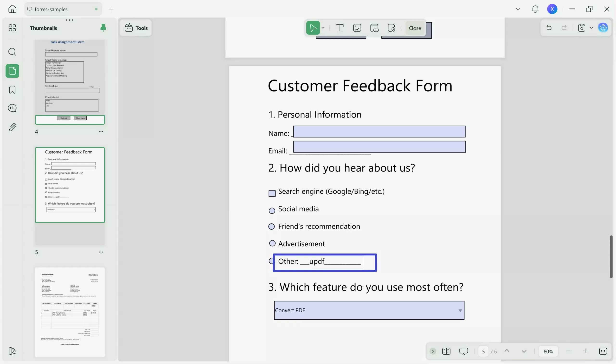Select the Text field tool in the toolbar
Screen dimensions: 616x364
(340, 28)
